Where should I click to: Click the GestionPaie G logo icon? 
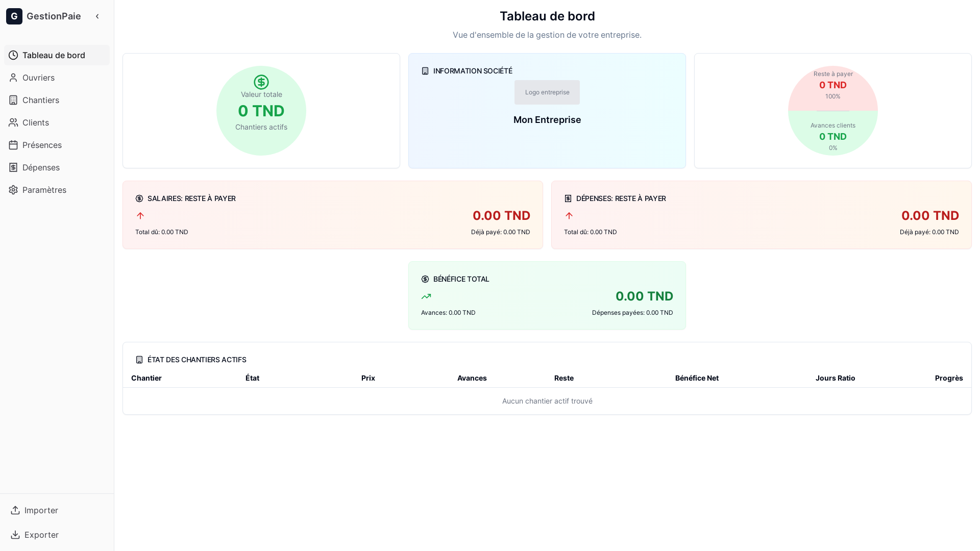pos(14,16)
